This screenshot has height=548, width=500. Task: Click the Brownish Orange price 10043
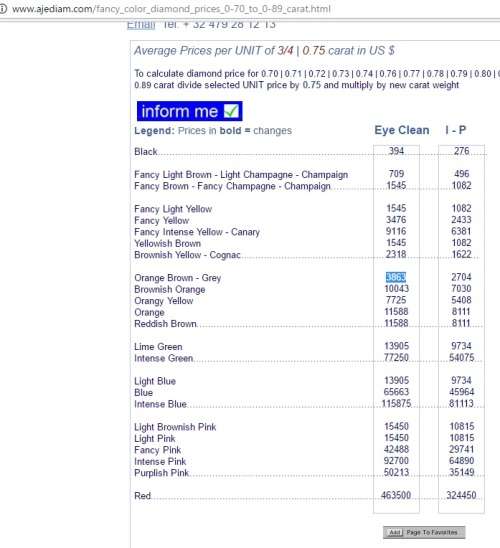[396, 289]
